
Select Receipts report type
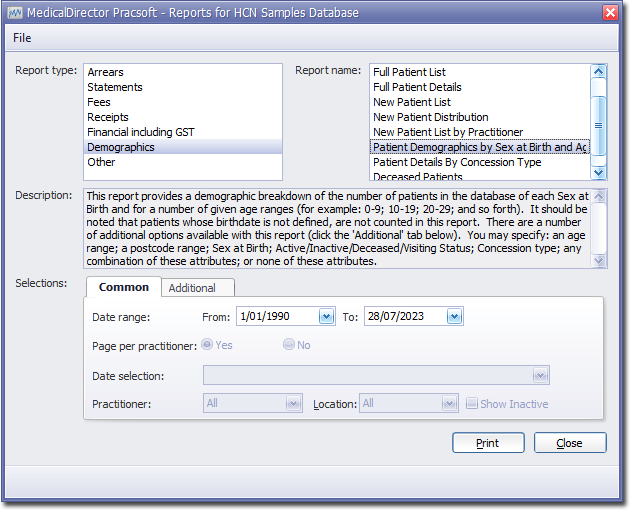point(183,117)
